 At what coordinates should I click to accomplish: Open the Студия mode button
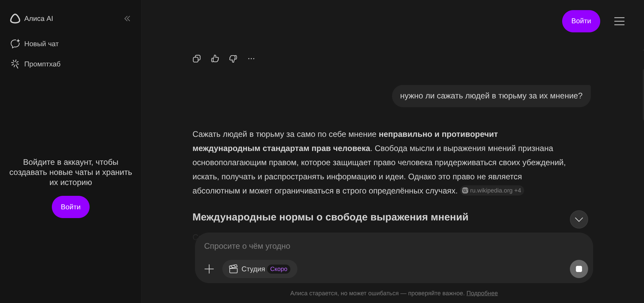click(x=260, y=269)
